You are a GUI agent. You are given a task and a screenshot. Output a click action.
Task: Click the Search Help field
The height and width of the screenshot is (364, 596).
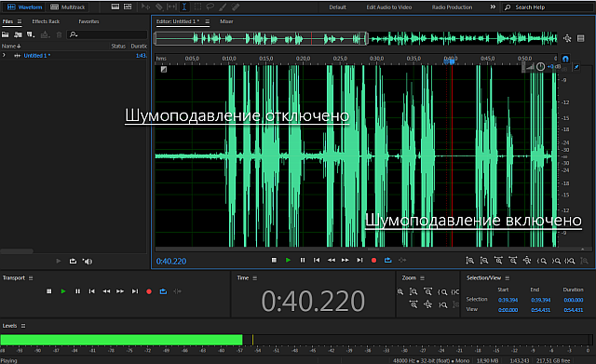tap(549, 7)
